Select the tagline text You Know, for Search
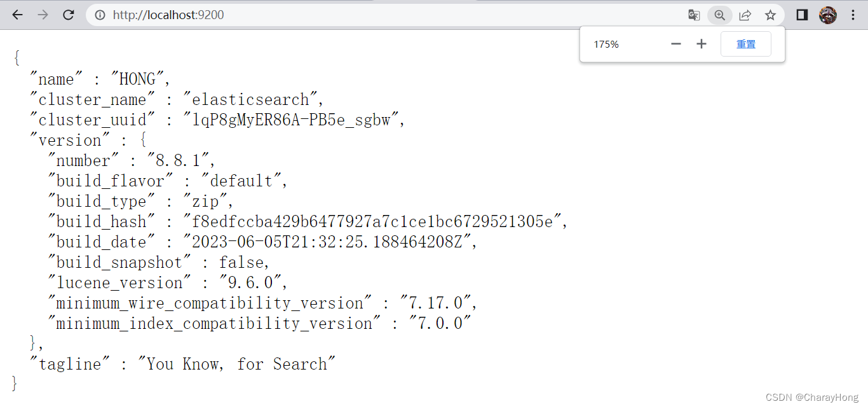Viewport: 868px width, 409px height. pos(238,364)
